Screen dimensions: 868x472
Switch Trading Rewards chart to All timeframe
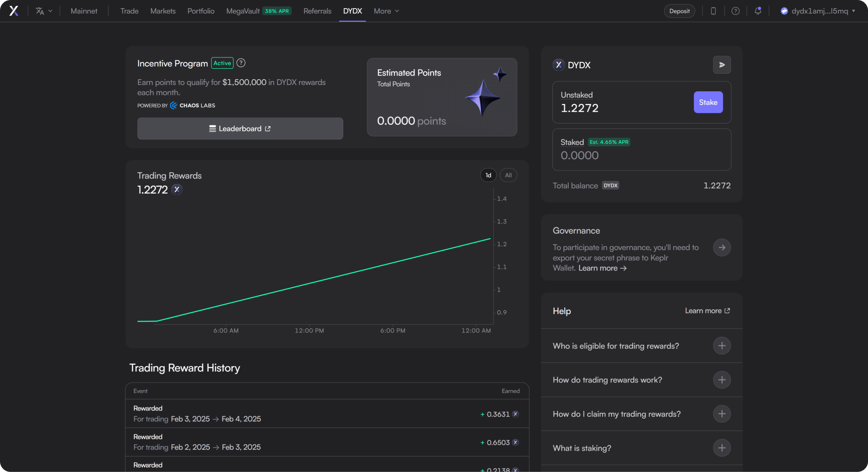[508, 175]
